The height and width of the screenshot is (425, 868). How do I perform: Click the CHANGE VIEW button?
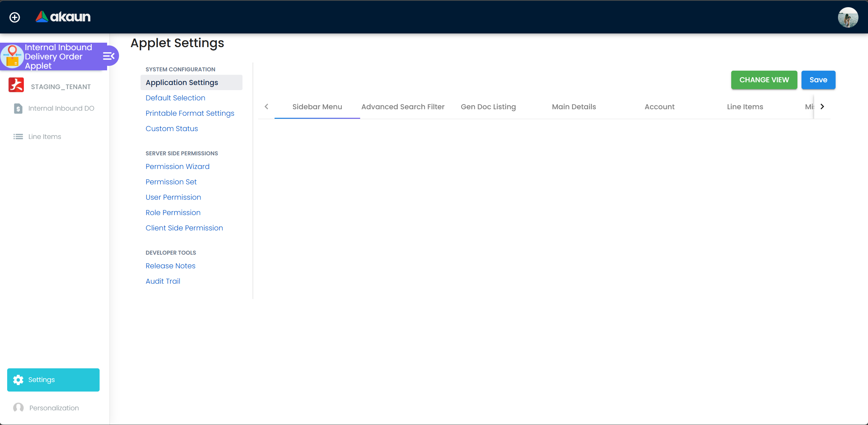pos(764,80)
